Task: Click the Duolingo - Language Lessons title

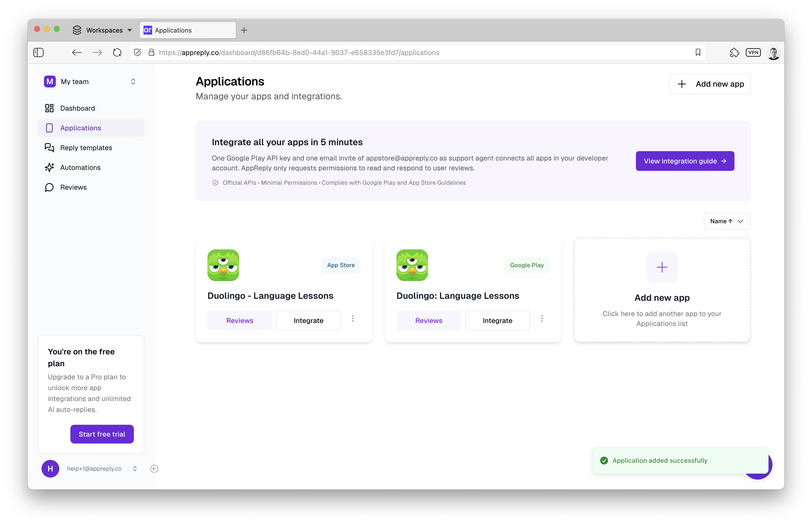Action: [270, 296]
